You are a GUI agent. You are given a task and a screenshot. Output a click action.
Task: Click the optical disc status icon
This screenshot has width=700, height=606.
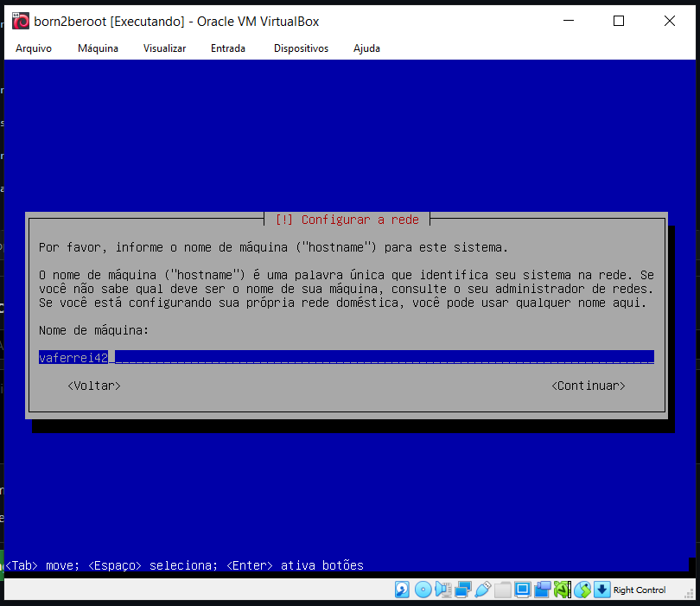423,590
